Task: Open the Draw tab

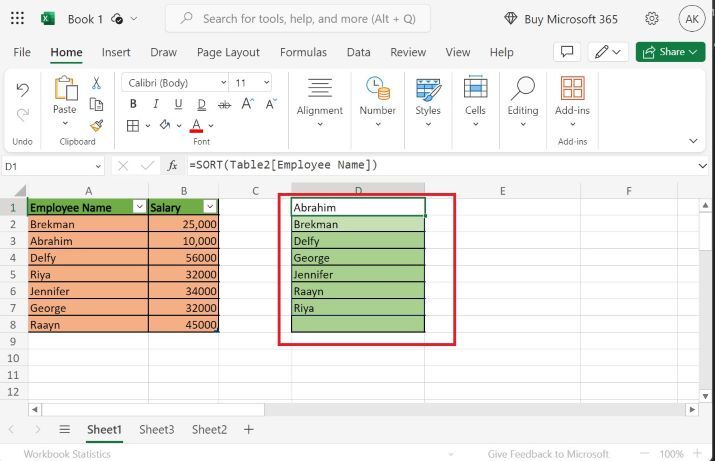Action: click(163, 52)
